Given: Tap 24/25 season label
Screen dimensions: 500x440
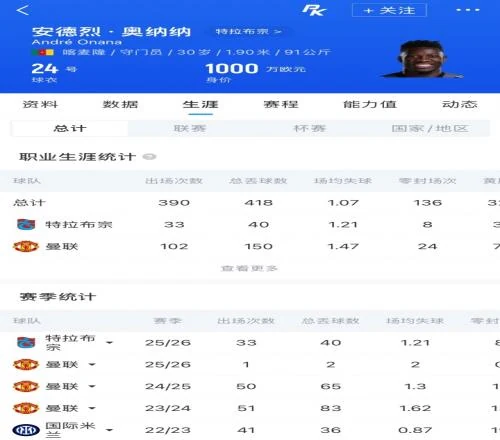Looking at the screenshot, I should pyautogui.click(x=168, y=387).
